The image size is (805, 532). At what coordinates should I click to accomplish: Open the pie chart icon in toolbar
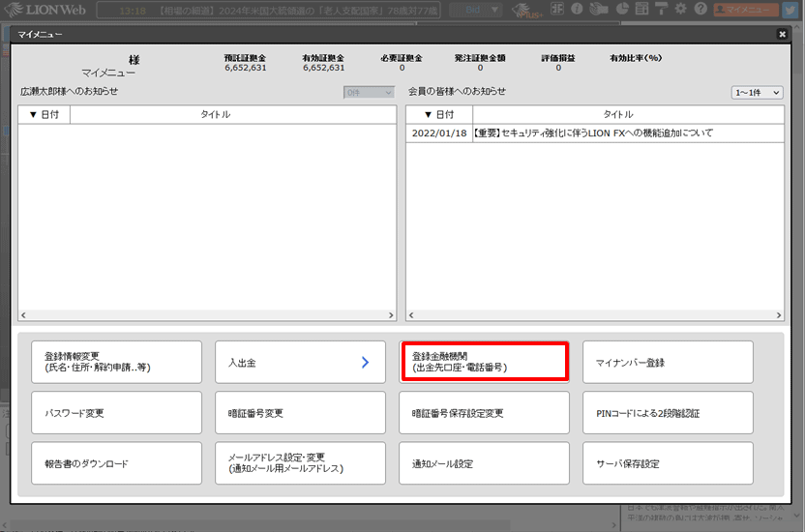coord(622,8)
